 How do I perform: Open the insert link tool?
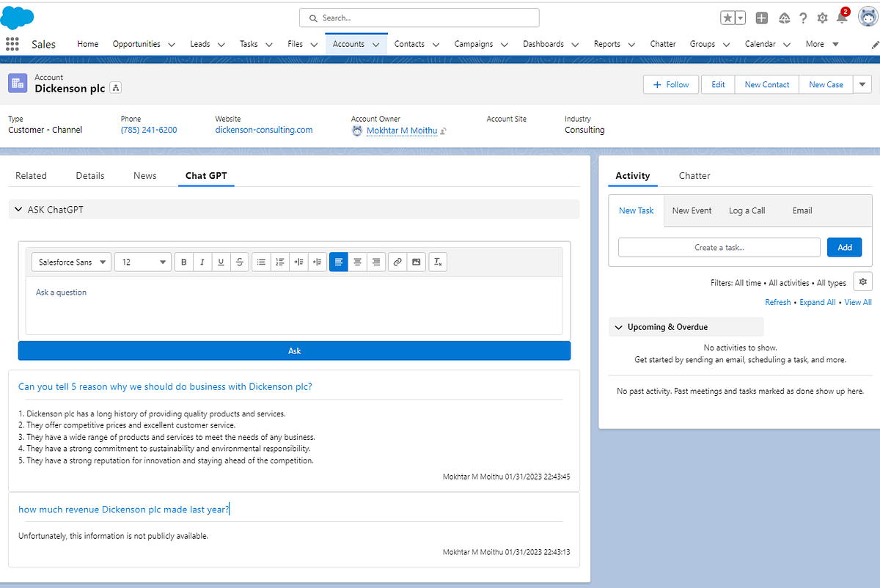pyautogui.click(x=397, y=262)
